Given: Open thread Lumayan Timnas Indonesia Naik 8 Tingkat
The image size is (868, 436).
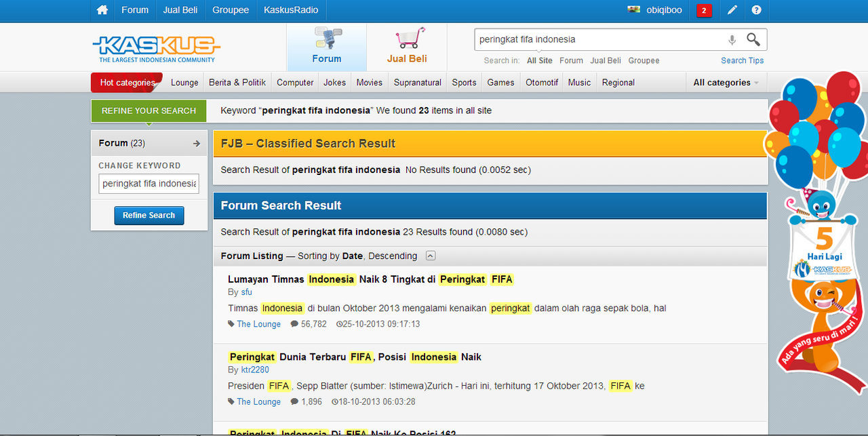Looking at the screenshot, I should point(370,279).
